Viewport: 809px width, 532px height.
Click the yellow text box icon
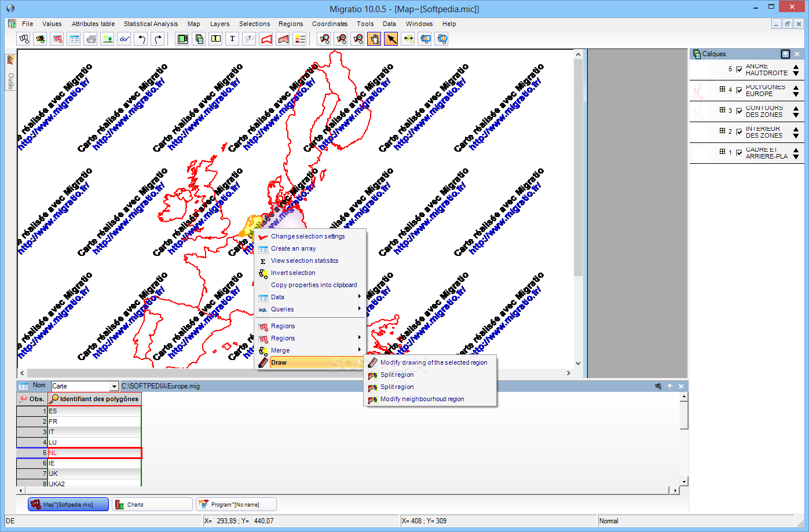(x=216, y=39)
